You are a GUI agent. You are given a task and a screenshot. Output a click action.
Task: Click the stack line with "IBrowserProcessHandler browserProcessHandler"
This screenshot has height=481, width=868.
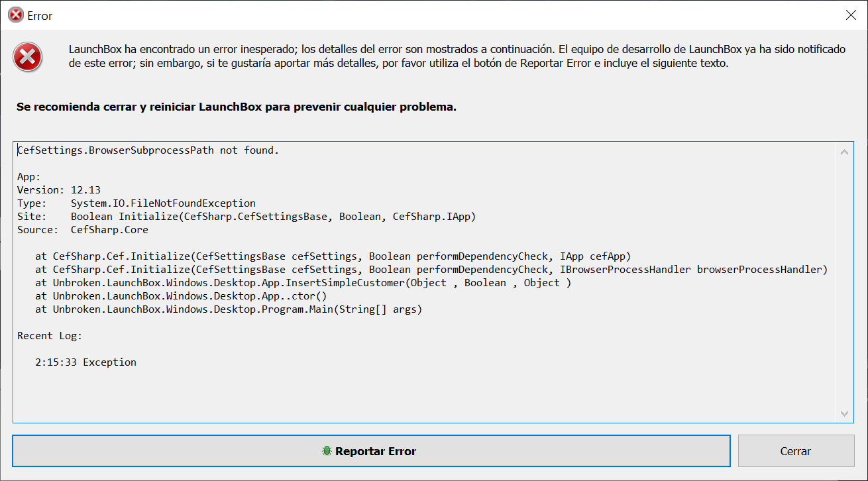click(431, 270)
